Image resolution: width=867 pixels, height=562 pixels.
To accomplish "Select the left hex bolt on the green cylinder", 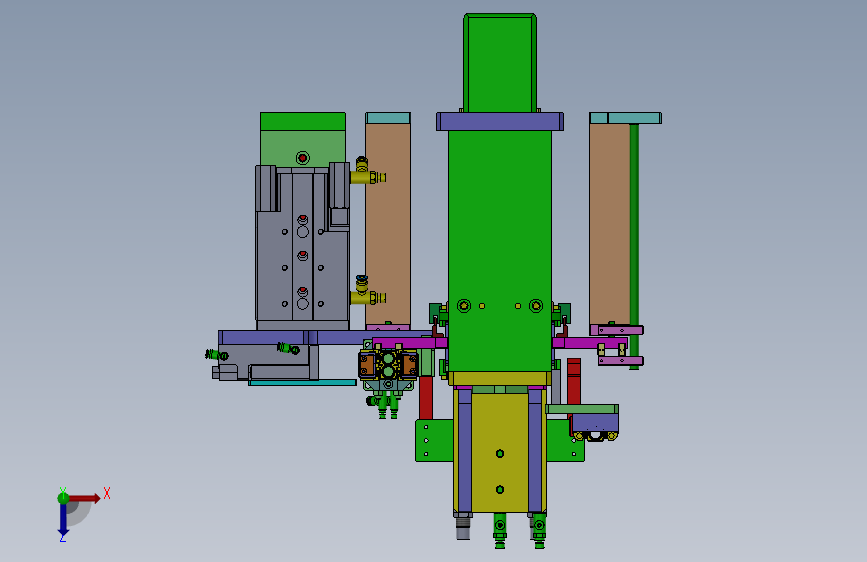I will 464,305.
